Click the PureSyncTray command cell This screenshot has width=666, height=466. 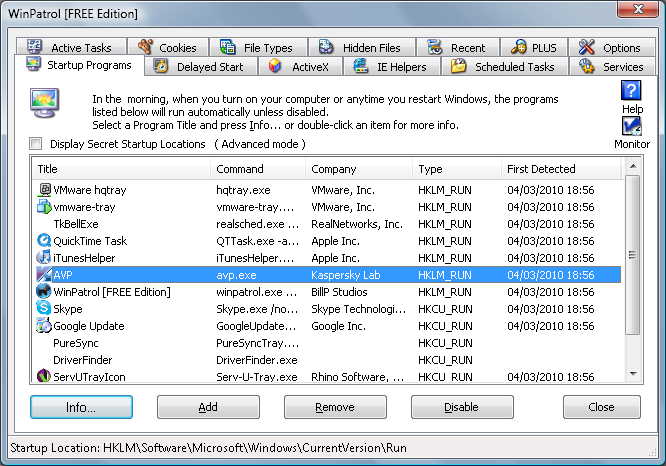coord(257,343)
